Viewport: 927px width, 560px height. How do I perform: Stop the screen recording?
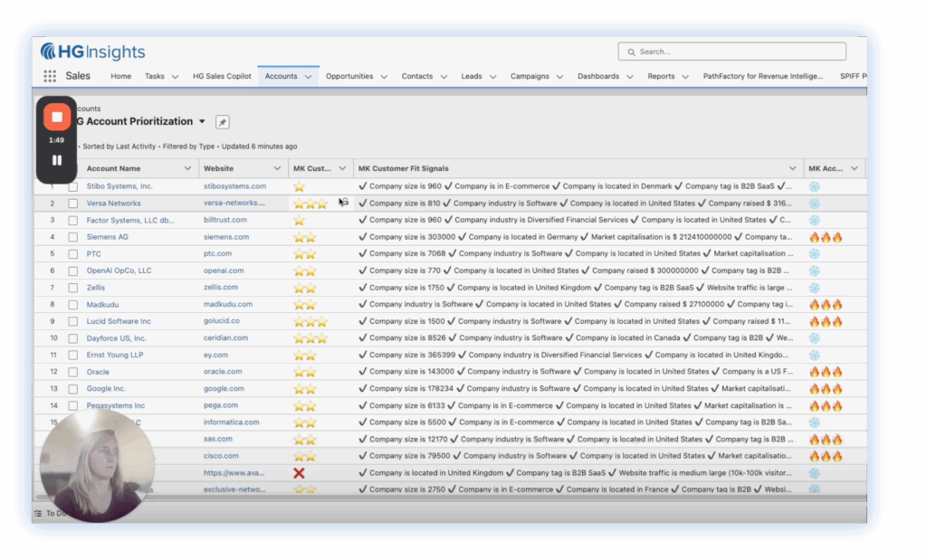(56, 117)
